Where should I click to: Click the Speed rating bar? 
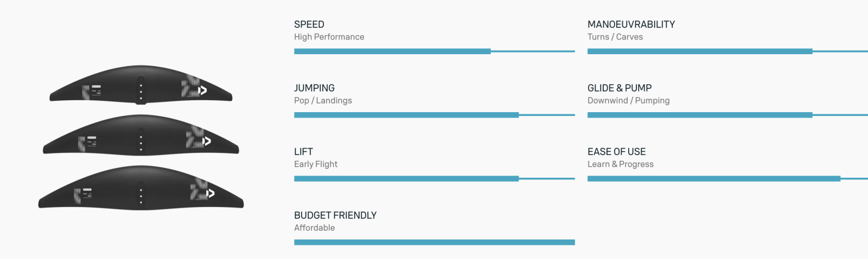click(x=434, y=51)
